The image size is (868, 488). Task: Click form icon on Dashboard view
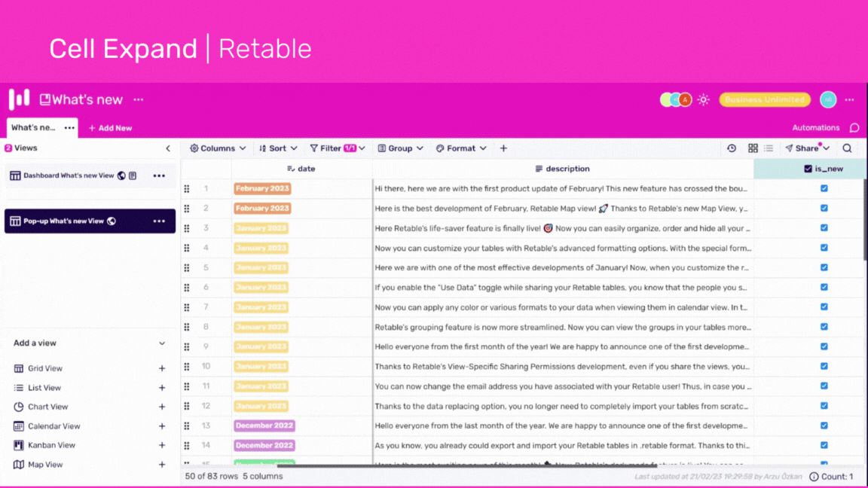(133, 175)
